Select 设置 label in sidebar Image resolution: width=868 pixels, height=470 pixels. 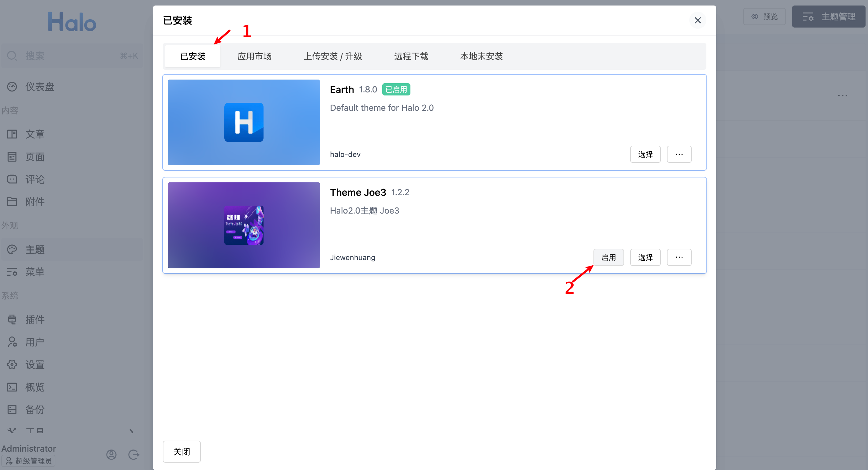[35, 364]
